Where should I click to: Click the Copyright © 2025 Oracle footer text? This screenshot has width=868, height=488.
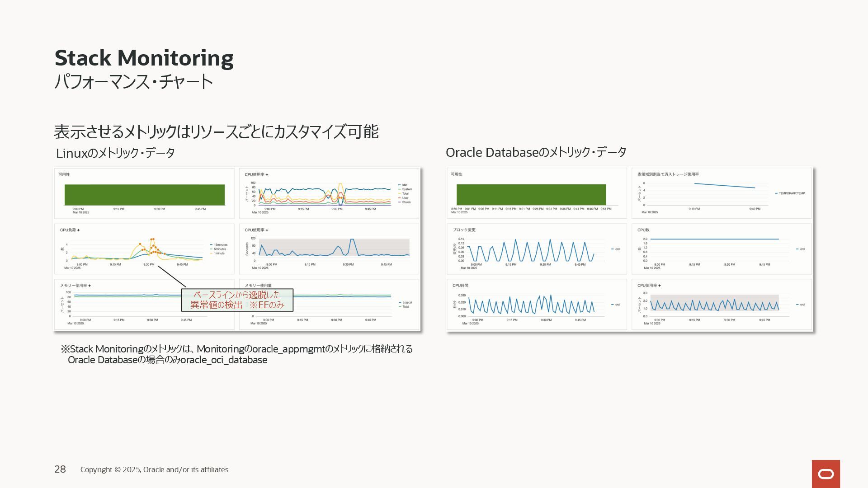click(154, 470)
